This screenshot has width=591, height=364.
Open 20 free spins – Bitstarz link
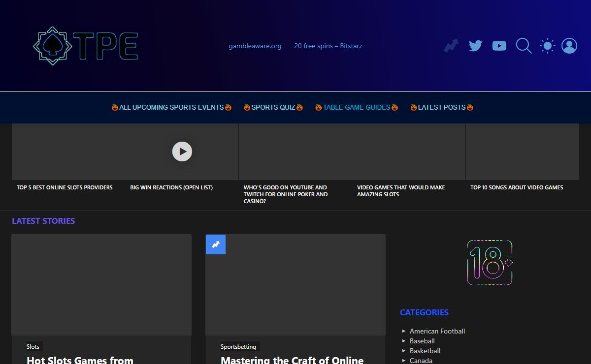click(328, 46)
